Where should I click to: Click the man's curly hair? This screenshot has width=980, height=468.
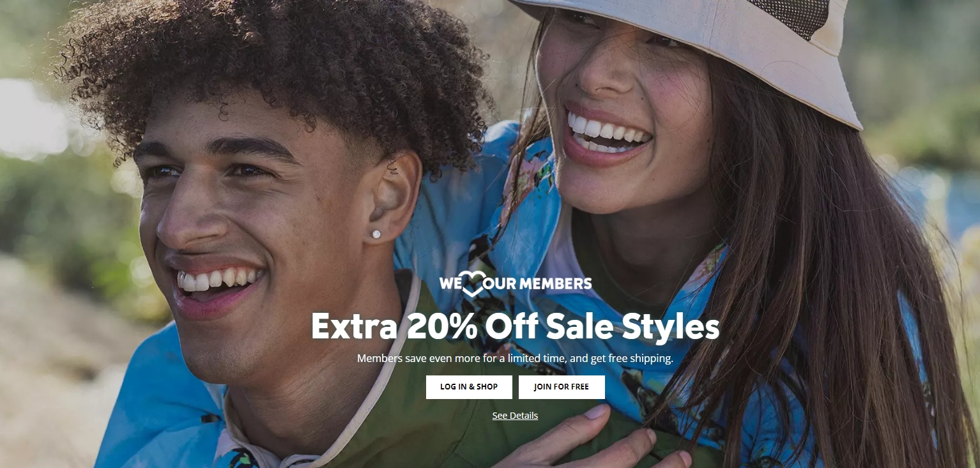click(x=275, y=70)
